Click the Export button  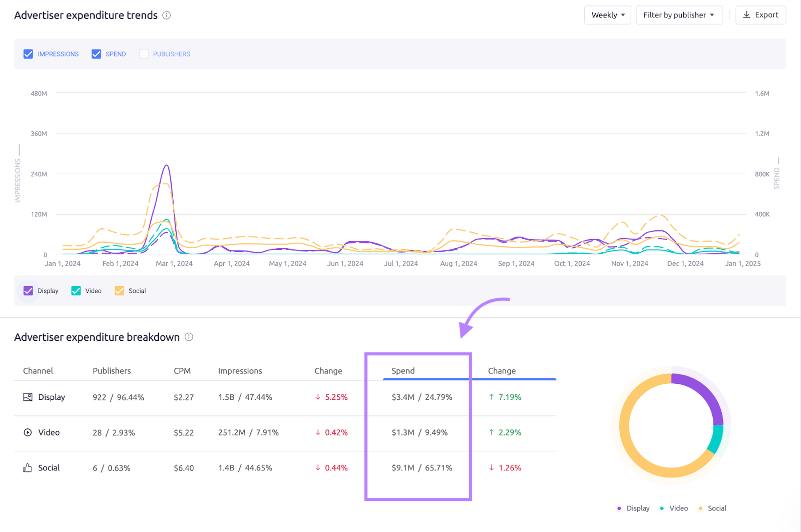tap(760, 15)
